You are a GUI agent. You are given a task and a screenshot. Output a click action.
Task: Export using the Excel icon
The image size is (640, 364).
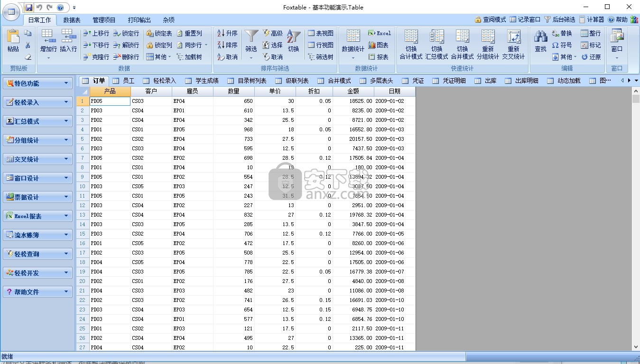click(x=380, y=33)
